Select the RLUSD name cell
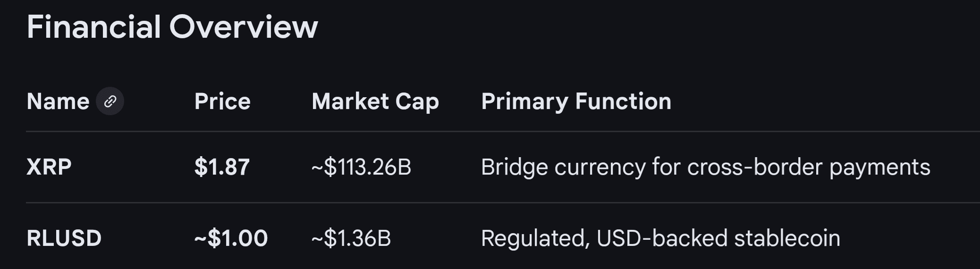 (64, 238)
